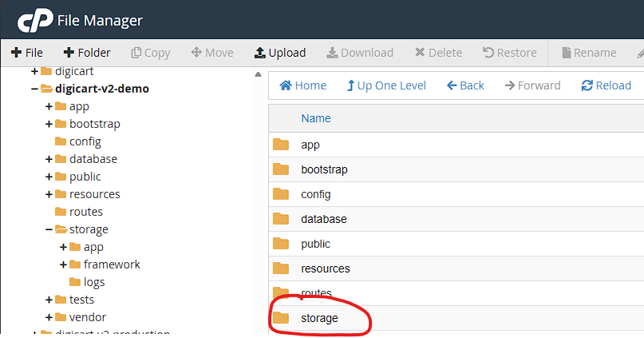Image resolution: width=644 pixels, height=338 pixels.
Task: Go Up One Level
Action: click(x=386, y=85)
